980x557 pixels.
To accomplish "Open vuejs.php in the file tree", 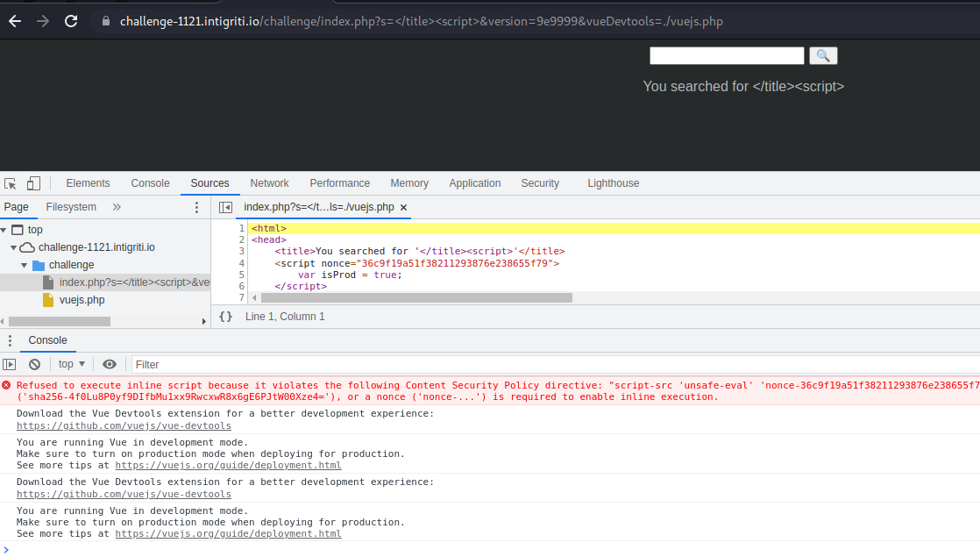I will point(82,300).
